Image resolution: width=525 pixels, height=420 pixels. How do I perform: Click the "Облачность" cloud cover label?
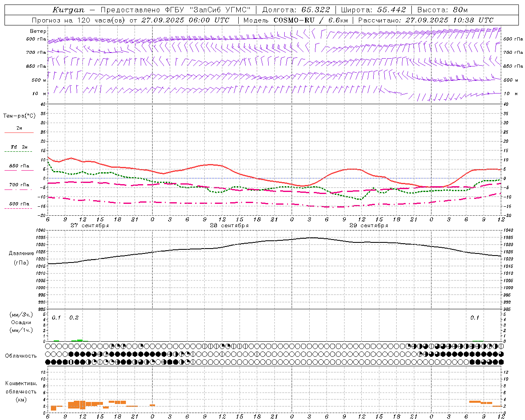click(21, 356)
